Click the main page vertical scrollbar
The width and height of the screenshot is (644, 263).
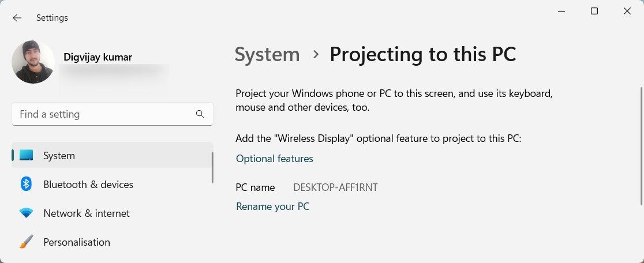point(641,144)
